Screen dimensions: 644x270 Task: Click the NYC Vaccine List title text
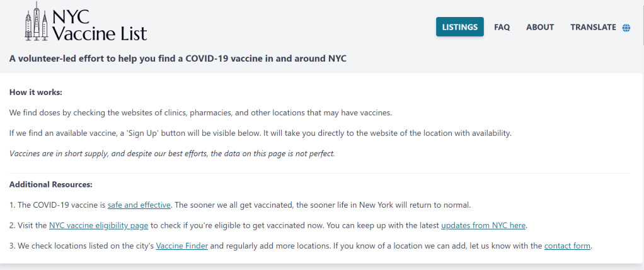pos(100,25)
